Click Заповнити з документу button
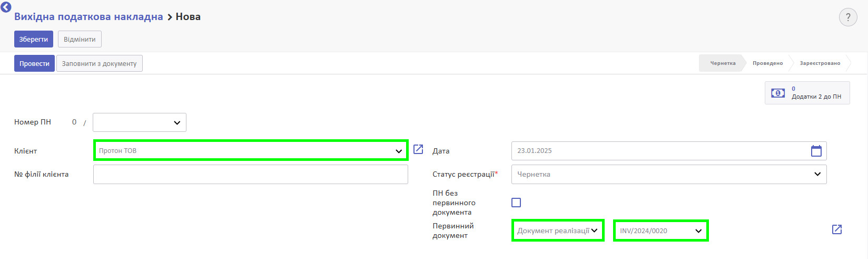 click(x=99, y=63)
